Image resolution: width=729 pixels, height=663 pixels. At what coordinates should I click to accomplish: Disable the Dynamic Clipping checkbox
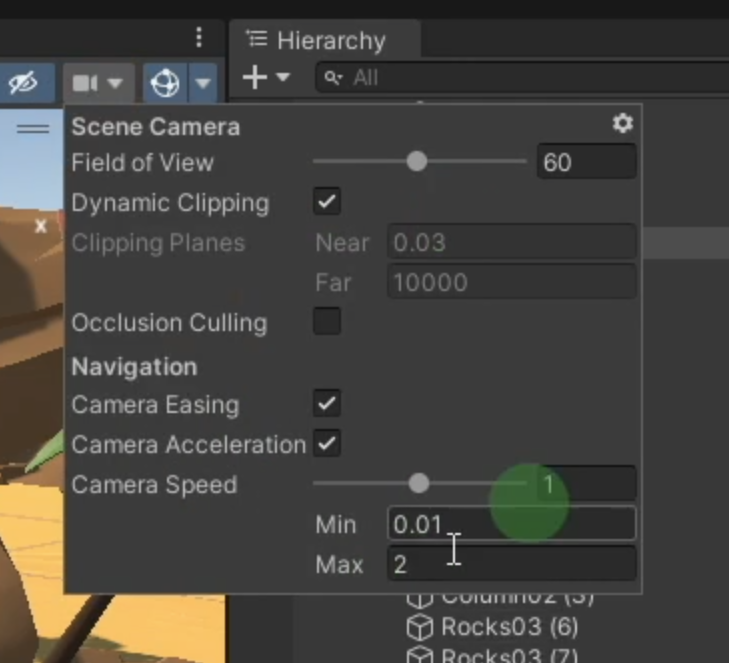pos(327,202)
